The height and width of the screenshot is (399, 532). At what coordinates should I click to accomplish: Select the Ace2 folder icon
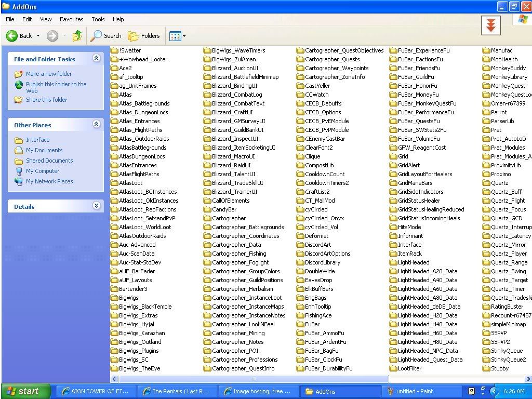click(114, 68)
